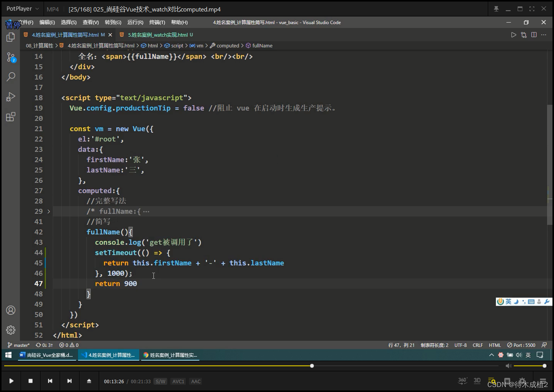The image size is (554, 392).
Task: Open the Extensions view
Action: pos(11,117)
